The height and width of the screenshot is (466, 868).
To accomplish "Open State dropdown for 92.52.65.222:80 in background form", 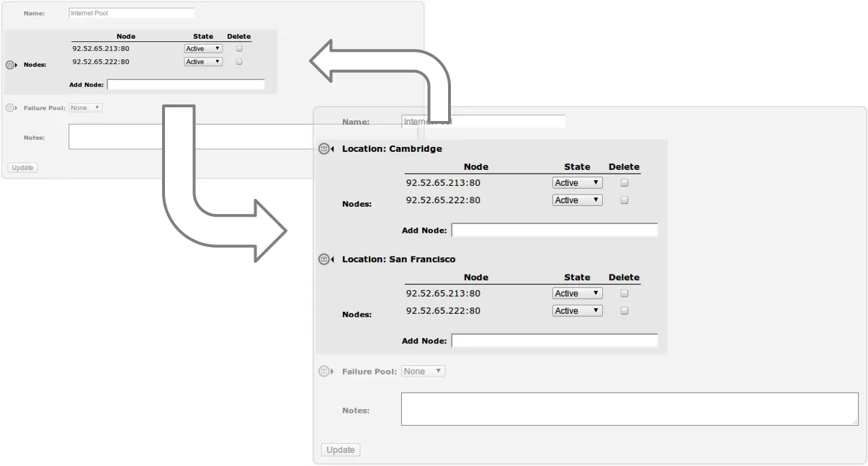I will point(203,62).
